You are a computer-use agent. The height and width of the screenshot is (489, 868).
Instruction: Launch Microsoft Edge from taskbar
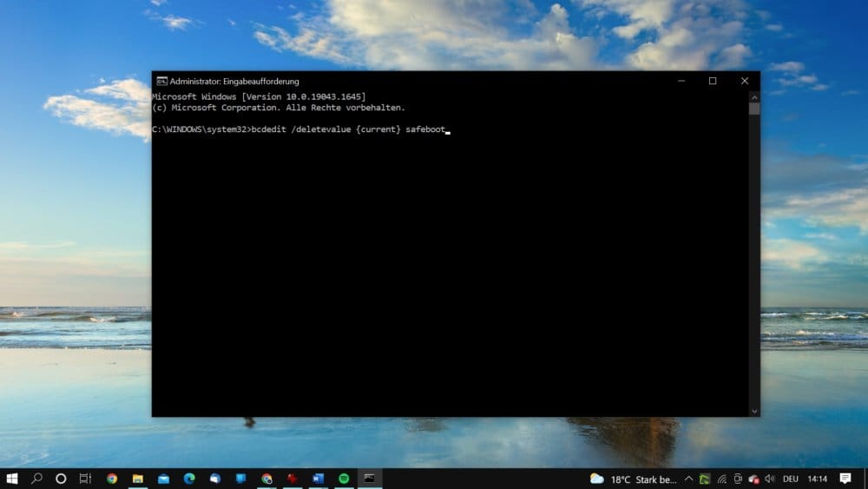[x=189, y=479]
